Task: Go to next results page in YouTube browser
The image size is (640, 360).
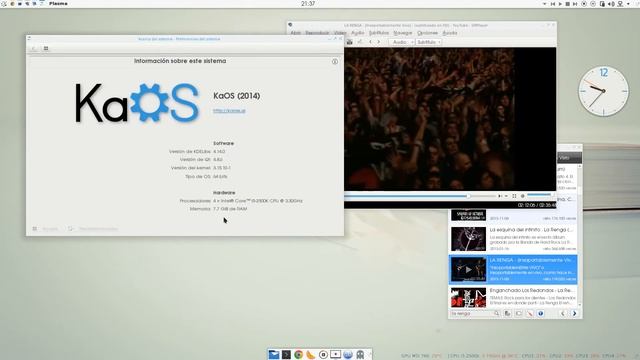Action: pos(574,313)
